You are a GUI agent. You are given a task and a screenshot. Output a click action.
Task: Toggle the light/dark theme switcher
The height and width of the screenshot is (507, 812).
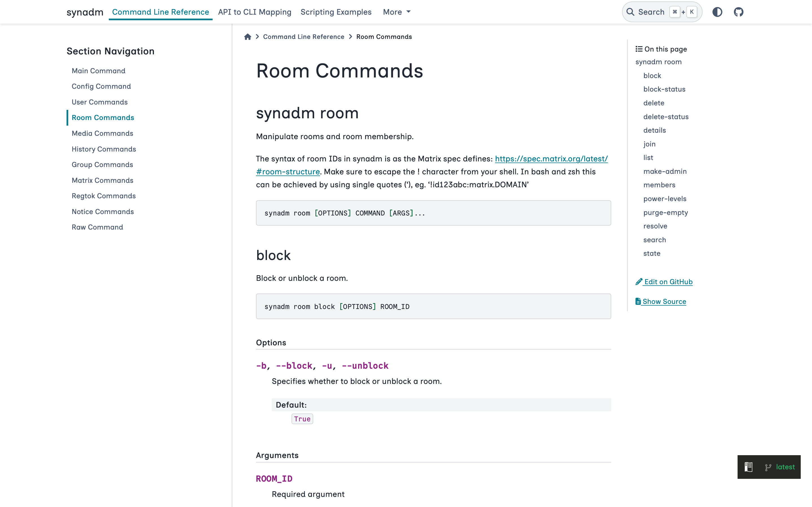point(717,12)
